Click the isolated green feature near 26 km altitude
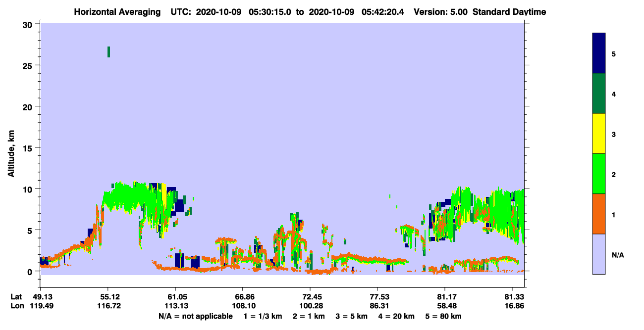This screenshot has width=644, height=330. tap(108, 52)
